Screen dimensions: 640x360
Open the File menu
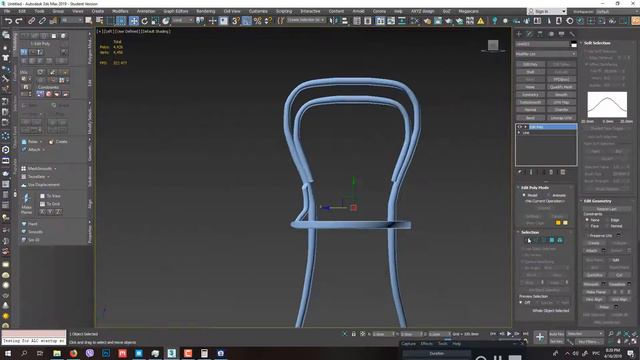pyautogui.click(x=7, y=11)
